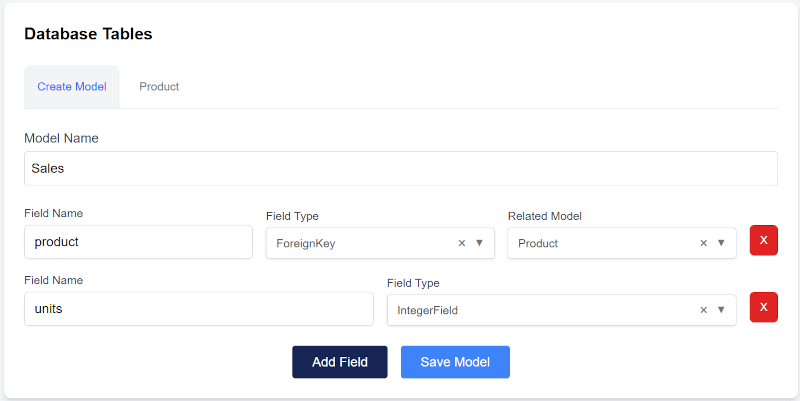Clear the IntegerField type selection
The width and height of the screenshot is (800, 401).
pos(704,310)
